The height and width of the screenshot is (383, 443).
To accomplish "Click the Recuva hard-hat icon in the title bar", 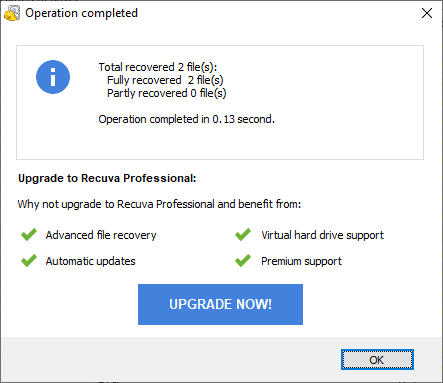I will point(12,13).
